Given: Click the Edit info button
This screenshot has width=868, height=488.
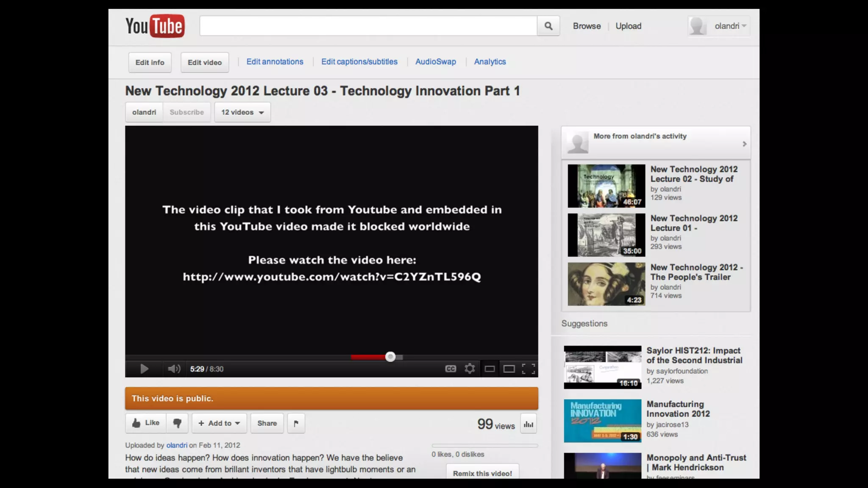Looking at the screenshot, I should [x=150, y=63].
